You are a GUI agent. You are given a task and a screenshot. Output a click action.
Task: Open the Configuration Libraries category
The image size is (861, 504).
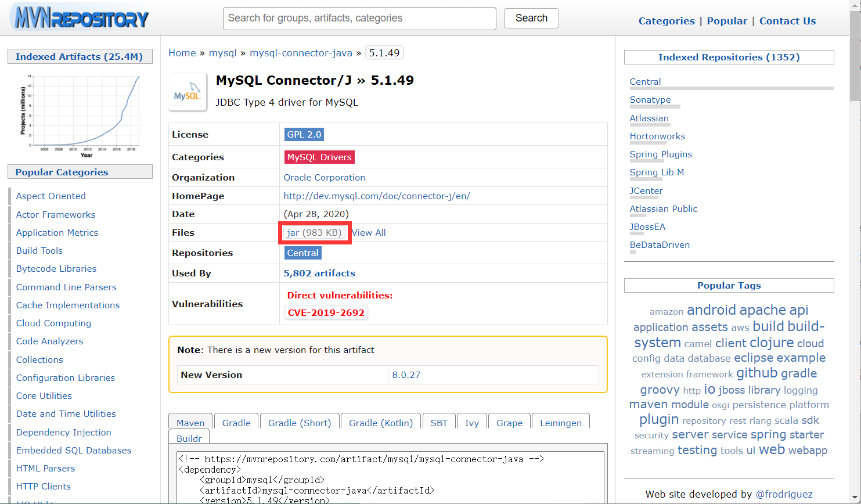(66, 378)
